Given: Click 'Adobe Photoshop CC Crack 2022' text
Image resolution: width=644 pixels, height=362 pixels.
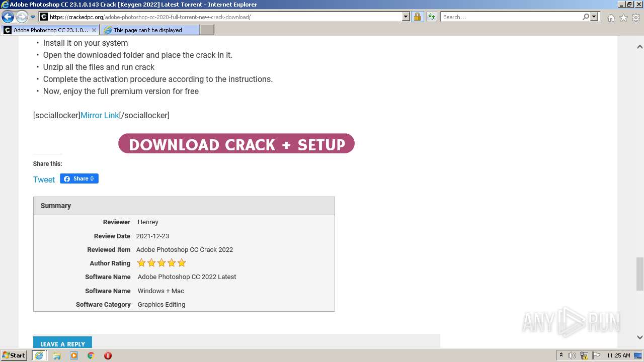Looking at the screenshot, I should (x=185, y=249).
